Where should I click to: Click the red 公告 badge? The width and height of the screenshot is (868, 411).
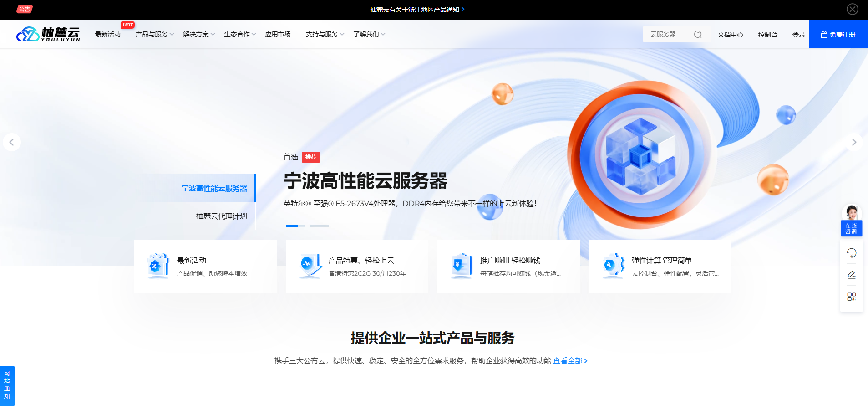[x=25, y=9]
